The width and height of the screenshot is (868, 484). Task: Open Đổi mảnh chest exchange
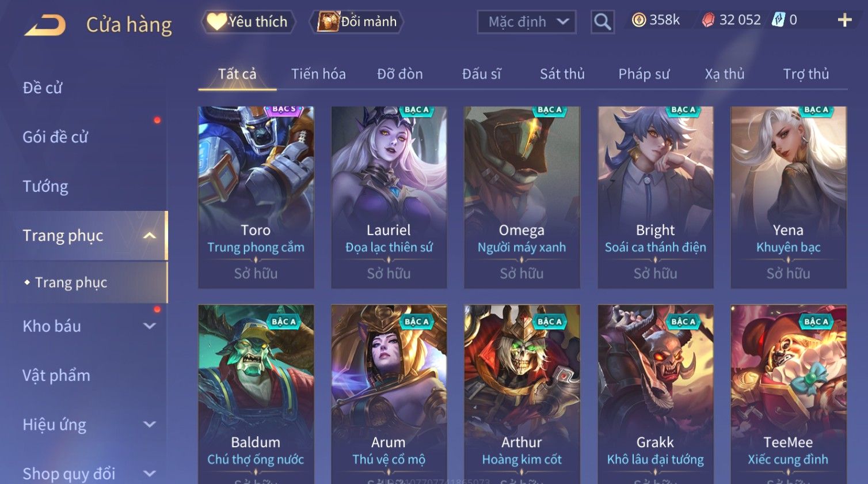[357, 22]
